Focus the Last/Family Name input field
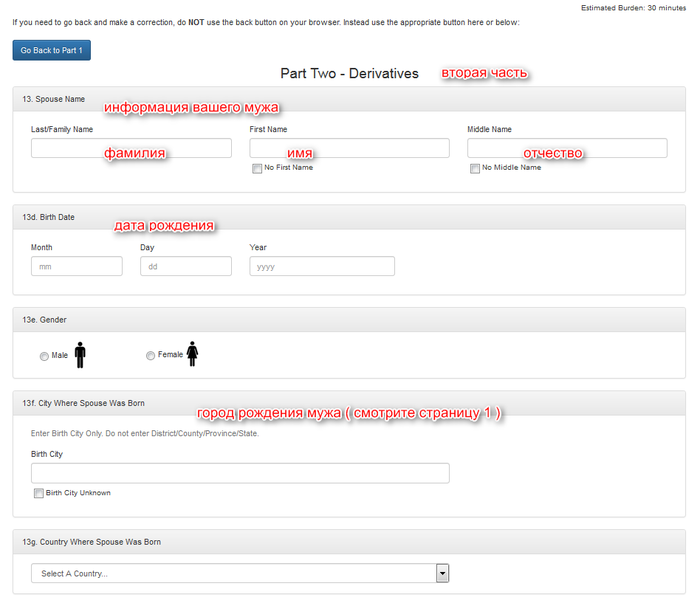This screenshot has width=700, height=603. click(131, 148)
